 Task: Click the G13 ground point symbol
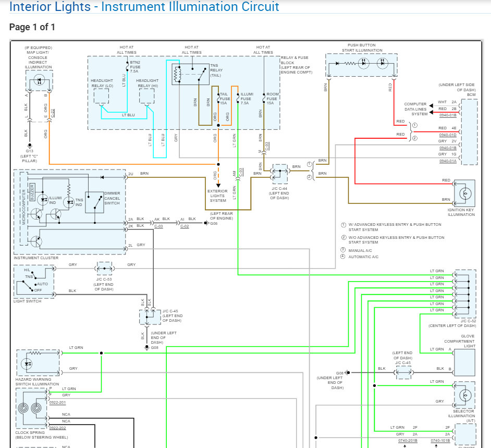pos(29,146)
